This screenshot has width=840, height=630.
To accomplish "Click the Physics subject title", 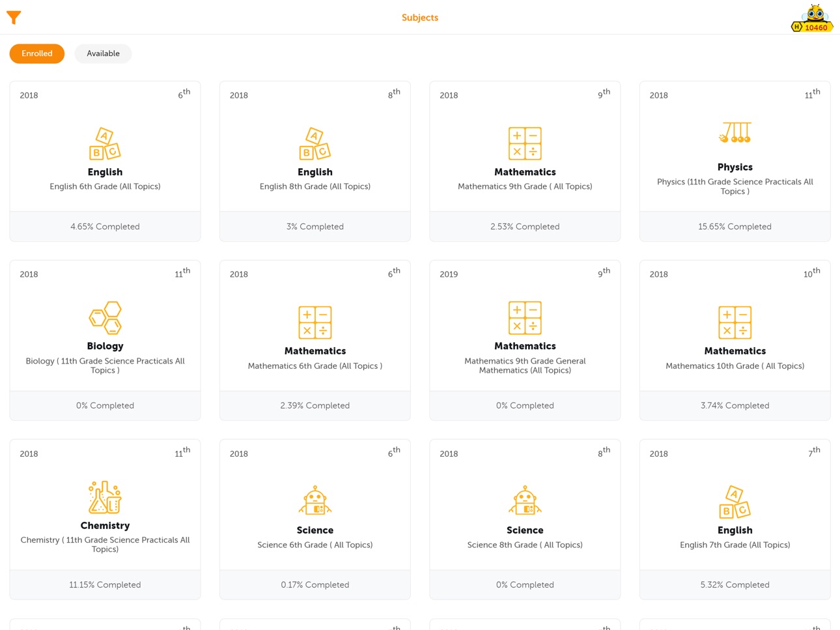I will 735,167.
